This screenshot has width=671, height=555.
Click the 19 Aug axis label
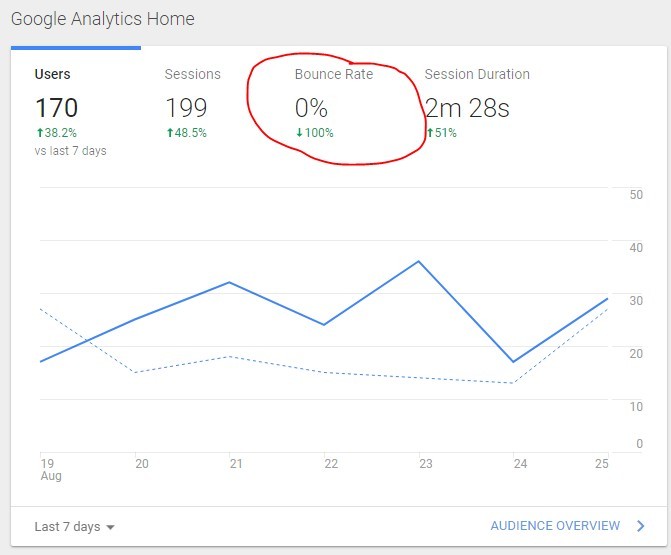click(x=50, y=469)
